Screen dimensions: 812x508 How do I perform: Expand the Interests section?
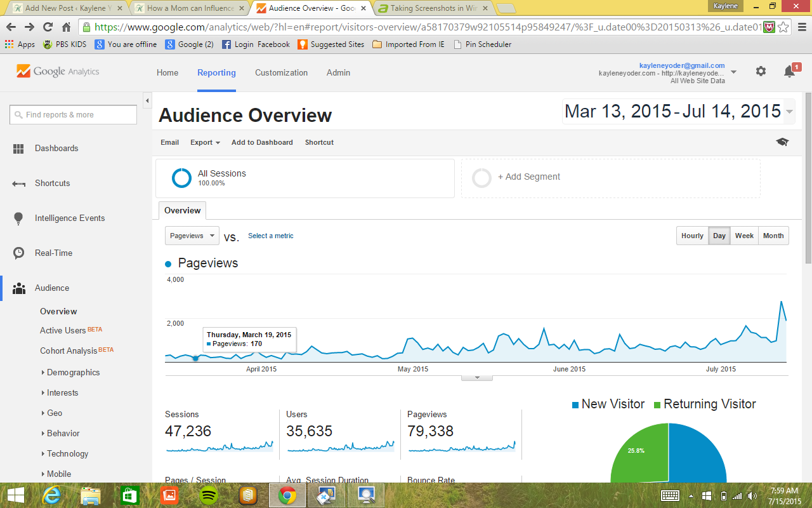click(59, 392)
